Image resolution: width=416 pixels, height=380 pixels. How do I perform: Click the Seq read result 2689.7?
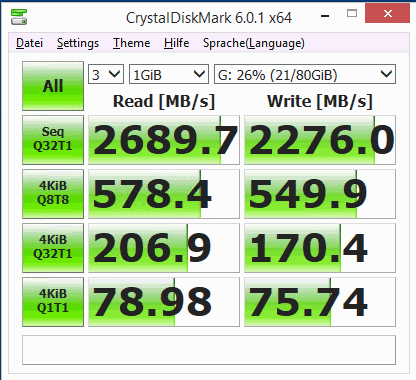point(164,140)
